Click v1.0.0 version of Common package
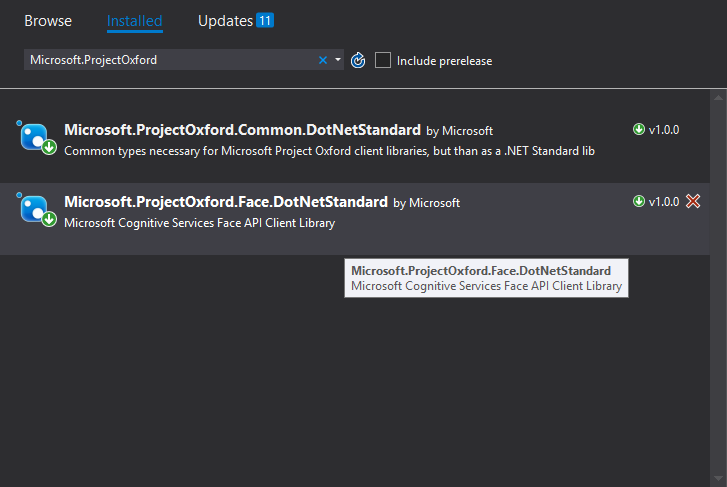The width and height of the screenshot is (727, 487). pos(664,130)
